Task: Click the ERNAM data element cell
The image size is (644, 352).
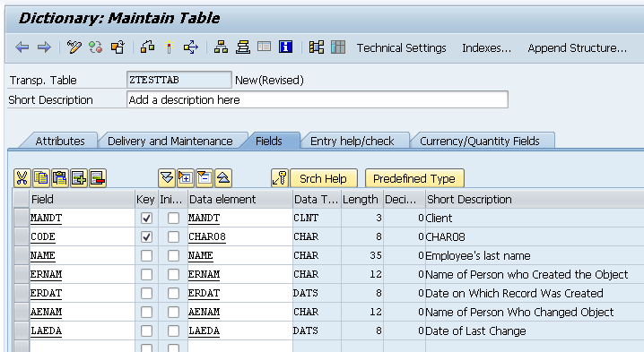Action: (x=239, y=274)
